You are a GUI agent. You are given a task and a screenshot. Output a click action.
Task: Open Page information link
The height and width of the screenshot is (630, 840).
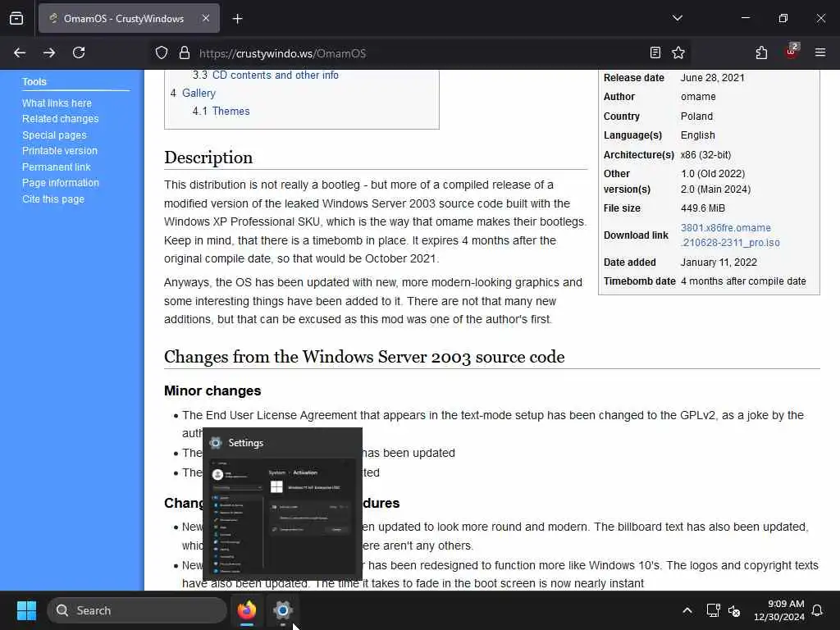pos(61,183)
